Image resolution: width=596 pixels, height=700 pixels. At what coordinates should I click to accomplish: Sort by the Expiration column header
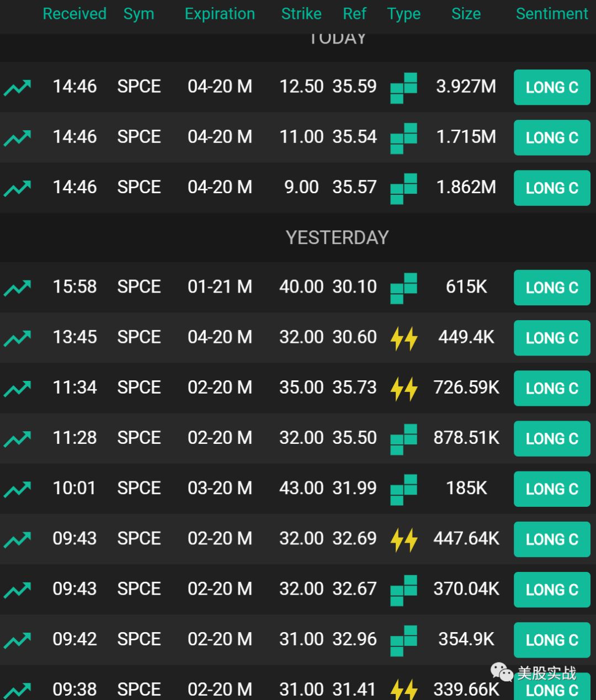pyautogui.click(x=220, y=14)
